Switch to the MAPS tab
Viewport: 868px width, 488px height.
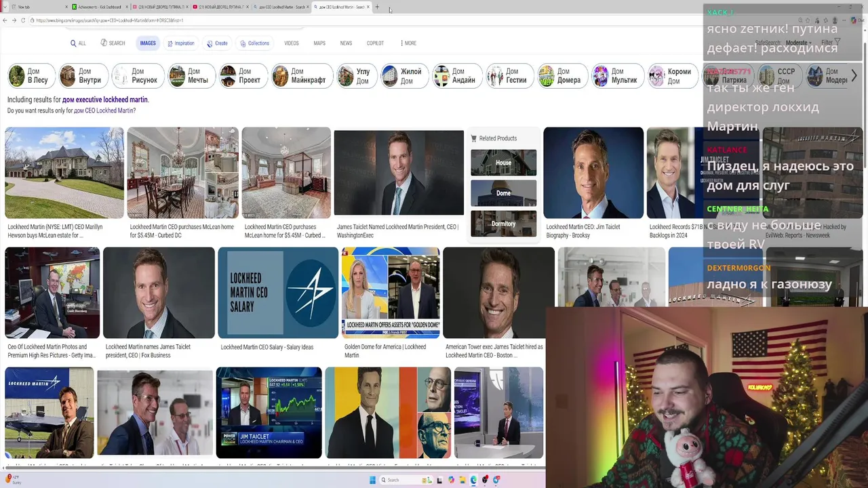(319, 43)
